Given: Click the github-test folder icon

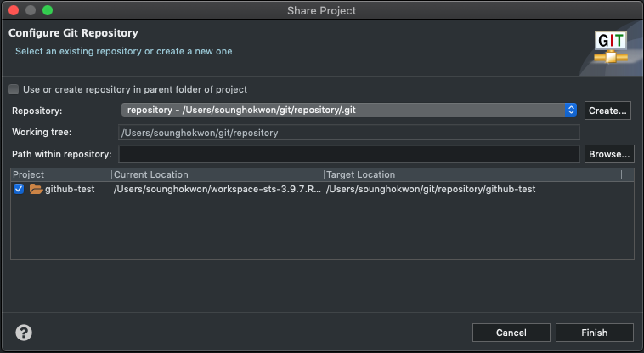Looking at the screenshot, I should tap(37, 189).
